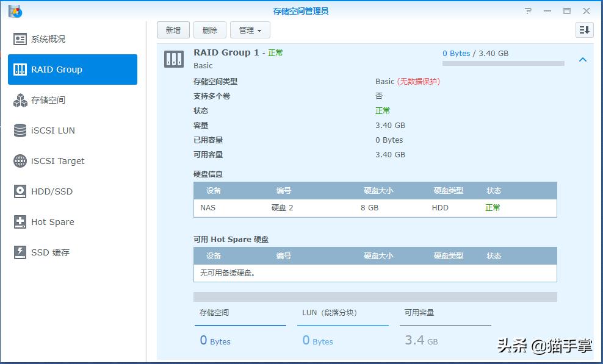This screenshot has width=603, height=364.
Task: Collapse the RAID Group 1 details panel
Action: [583, 60]
